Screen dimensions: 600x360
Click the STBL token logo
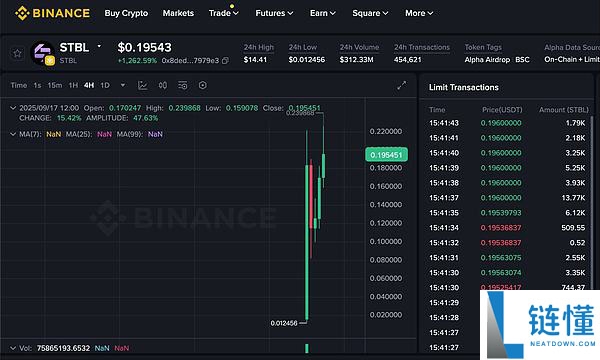pos(42,53)
